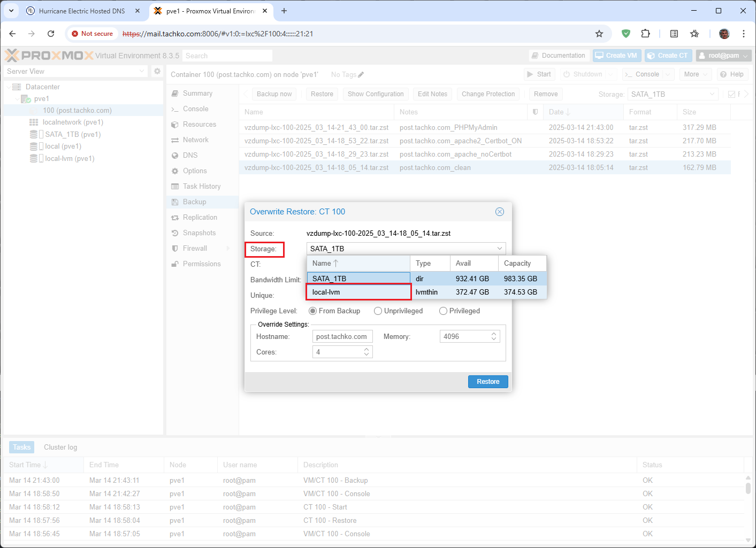
Task: Select localnetwork (pve1) in tree
Action: point(73,122)
